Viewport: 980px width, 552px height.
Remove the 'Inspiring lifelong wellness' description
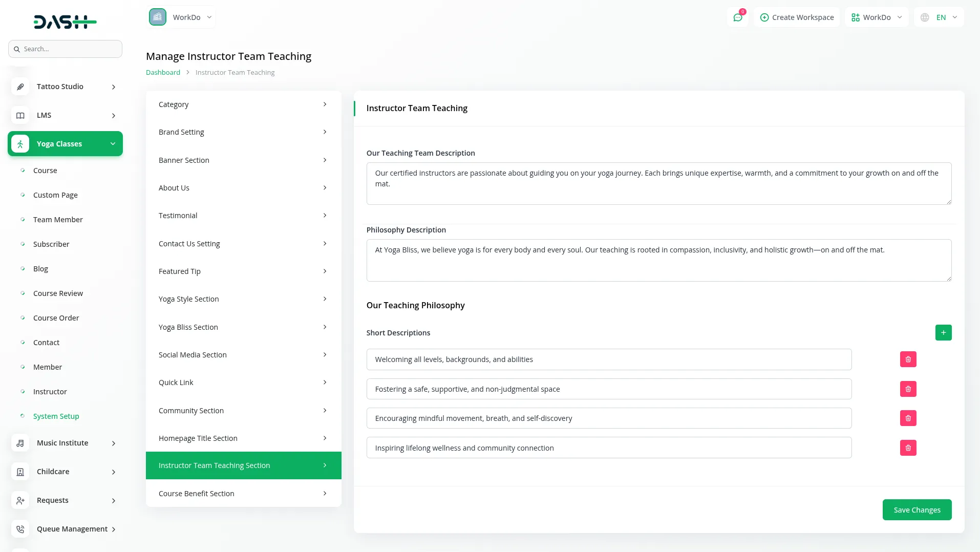coord(908,448)
